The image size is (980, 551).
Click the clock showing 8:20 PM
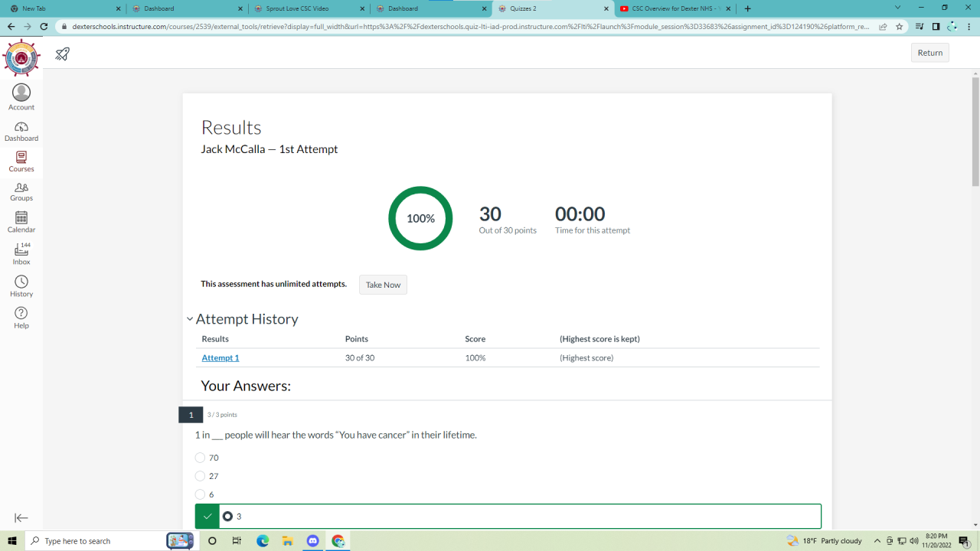pos(936,541)
